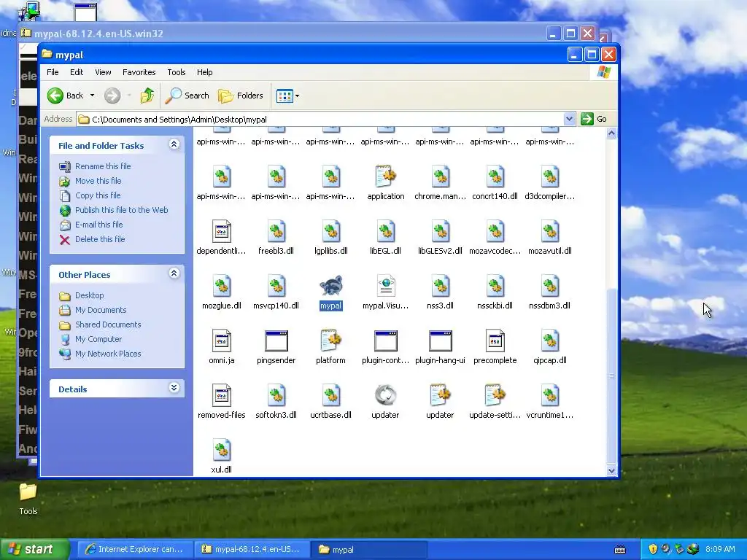Select the application settings file icon

coord(385,176)
